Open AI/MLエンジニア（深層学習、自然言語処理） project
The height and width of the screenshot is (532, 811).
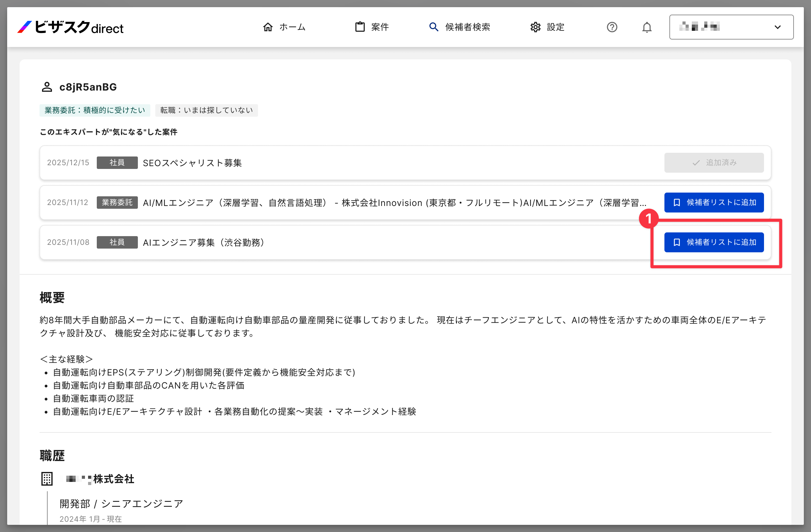click(395, 203)
